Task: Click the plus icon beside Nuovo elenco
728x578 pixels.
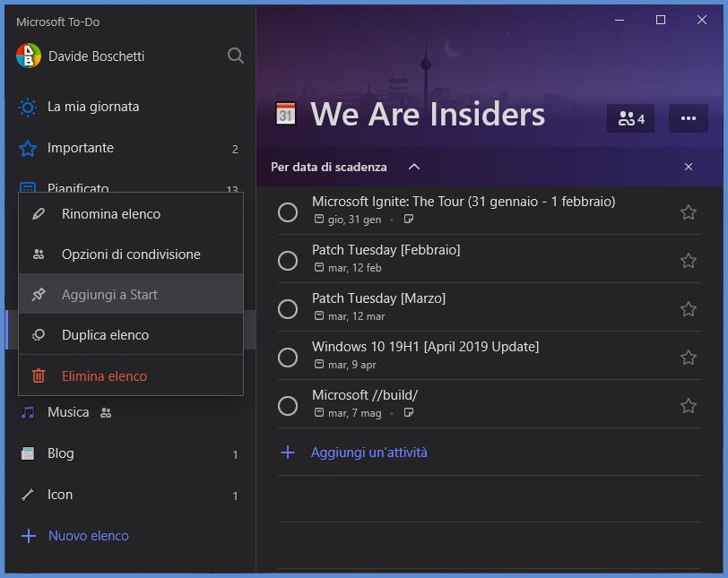Action: click(x=29, y=536)
